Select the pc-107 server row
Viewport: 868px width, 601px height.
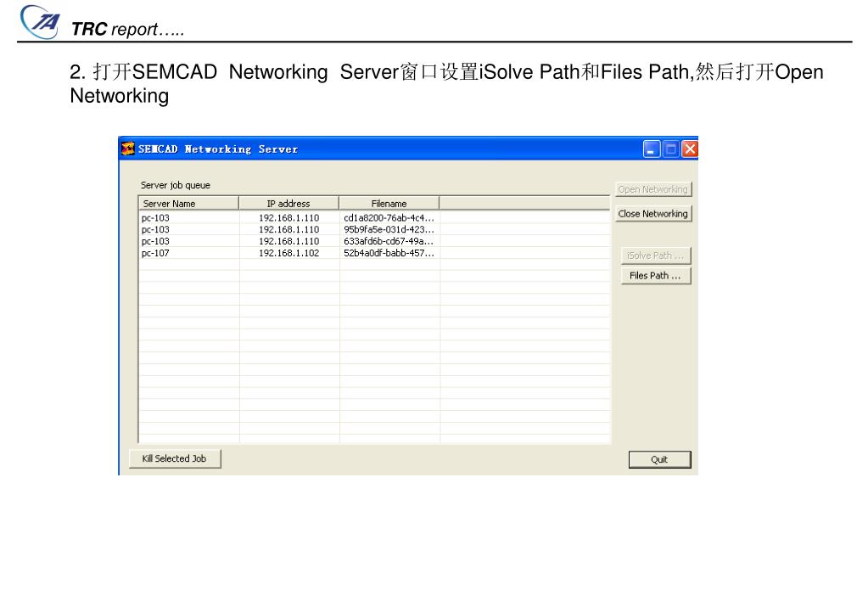click(374, 253)
